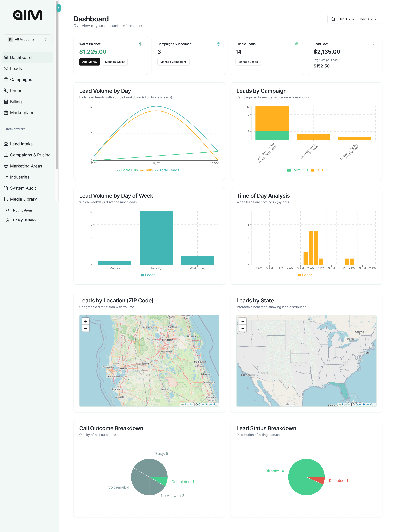Click the Phone handset icon
Screen dimensions: 397x532
point(6,91)
